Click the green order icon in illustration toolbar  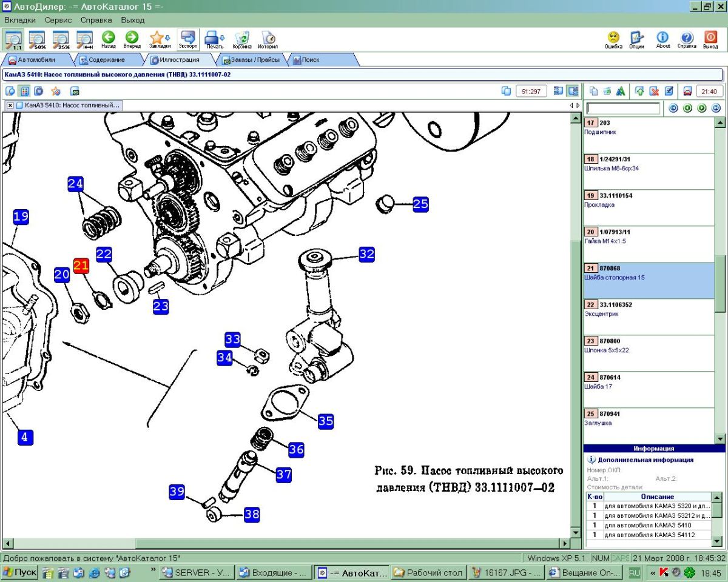pos(75,91)
